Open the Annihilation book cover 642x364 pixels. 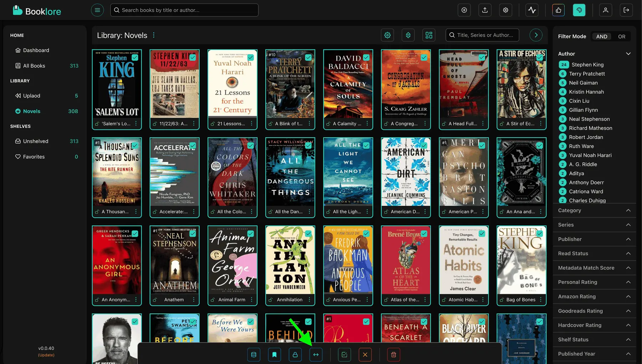(x=290, y=260)
